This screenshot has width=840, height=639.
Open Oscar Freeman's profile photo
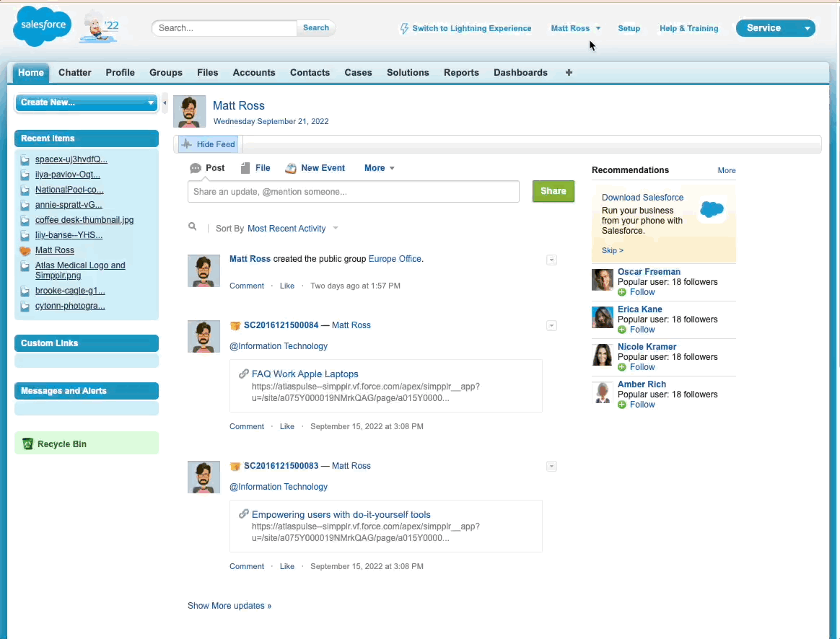pyautogui.click(x=602, y=280)
